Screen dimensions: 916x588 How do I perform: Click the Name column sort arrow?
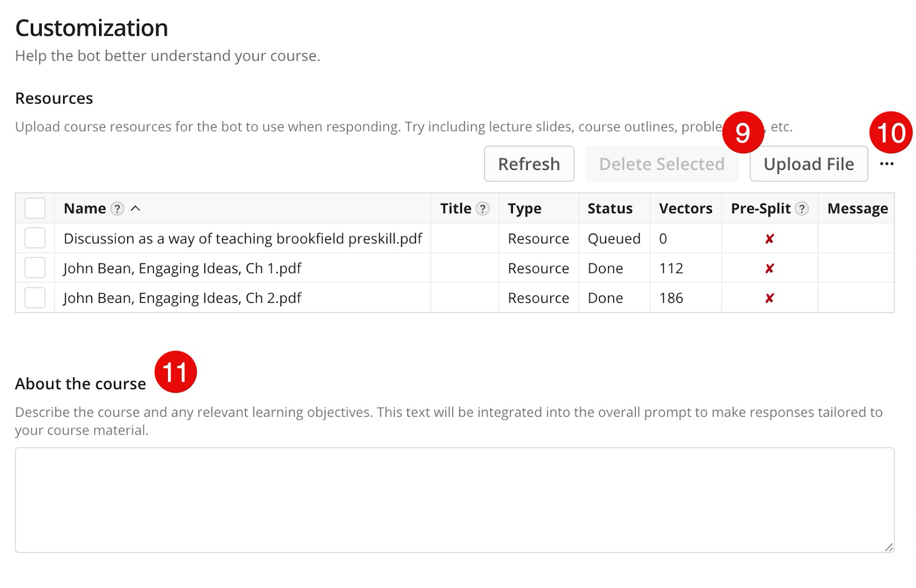click(135, 208)
